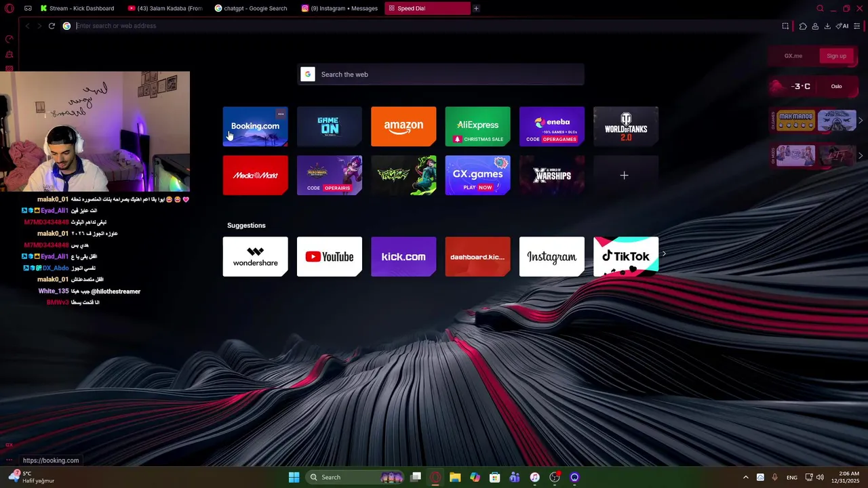Open the Amazon speed dial tile
The image size is (868, 488).
pyautogui.click(x=403, y=126)
